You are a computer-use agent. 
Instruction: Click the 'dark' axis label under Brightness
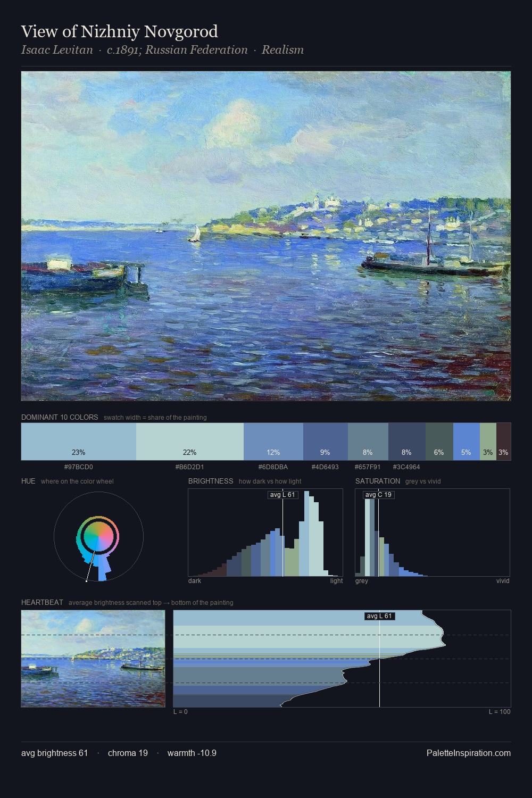coord(195,581)
